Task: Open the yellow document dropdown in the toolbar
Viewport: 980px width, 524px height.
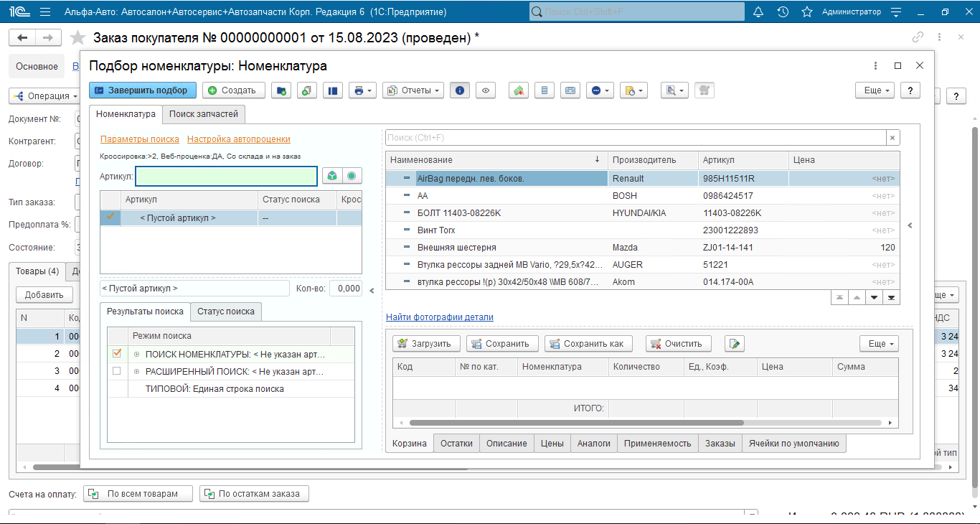Action: coord(633,90)
